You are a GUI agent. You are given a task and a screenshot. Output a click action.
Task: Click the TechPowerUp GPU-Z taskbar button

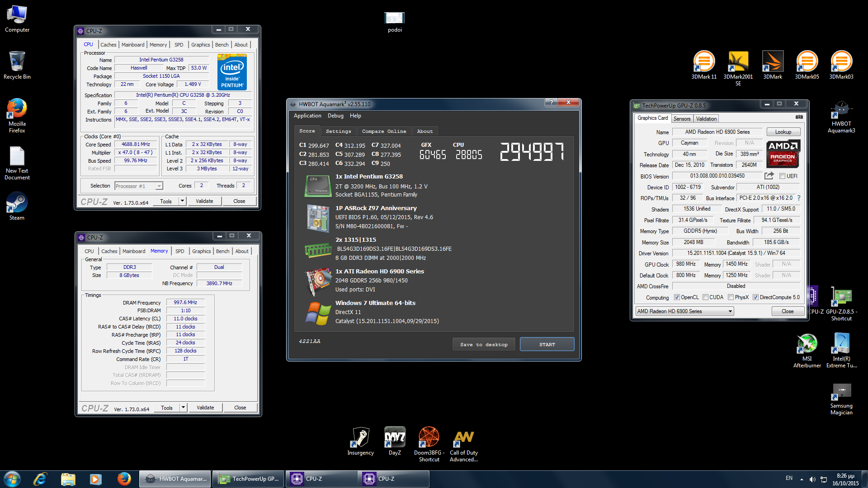click(x=248, y=479)
